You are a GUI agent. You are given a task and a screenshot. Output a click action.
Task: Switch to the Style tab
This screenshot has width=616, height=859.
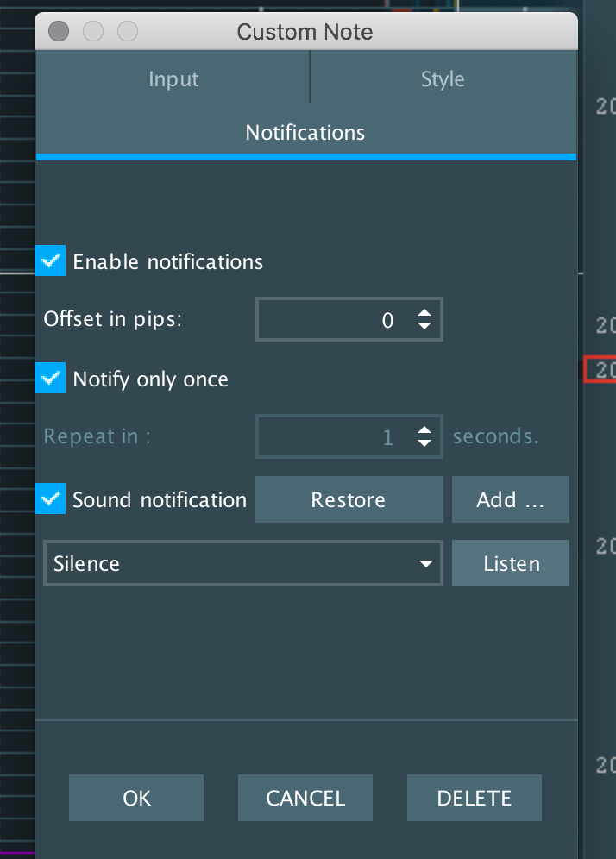(x=442, y=78)
